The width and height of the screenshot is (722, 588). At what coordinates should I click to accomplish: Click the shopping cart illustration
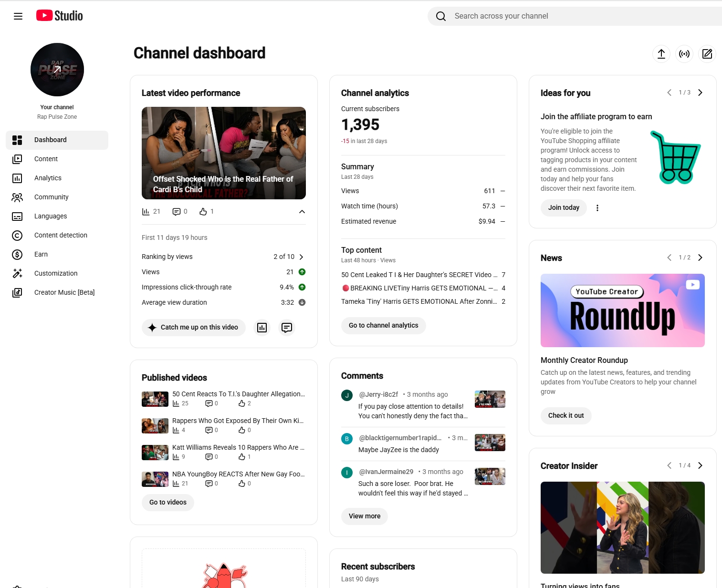(676, 157)
